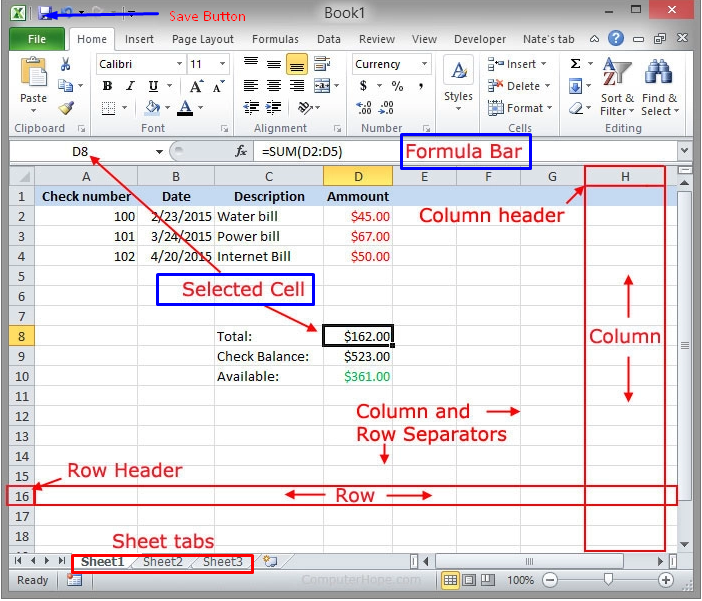Image resolution: width=702 pixels, height=601 pixels.
Task: Click the vertical scrollbar down arrow
Action: tap(684, 545)
